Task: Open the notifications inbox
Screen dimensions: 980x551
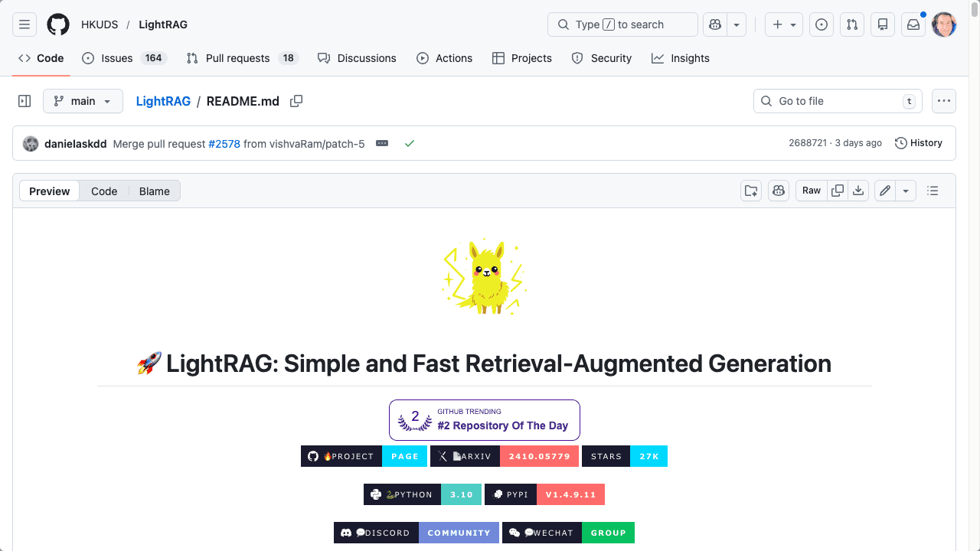Action: 913,24
